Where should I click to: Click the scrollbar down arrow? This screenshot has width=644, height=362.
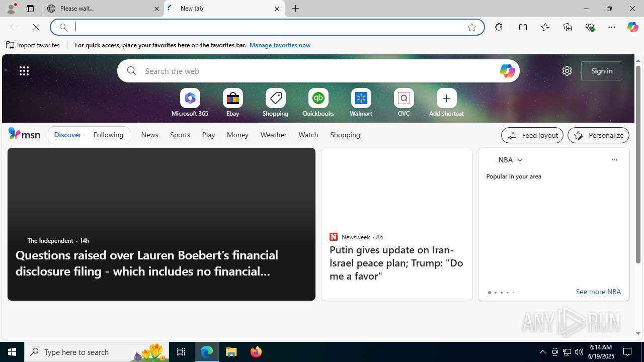pyautogui.click(x=638, y=333)
